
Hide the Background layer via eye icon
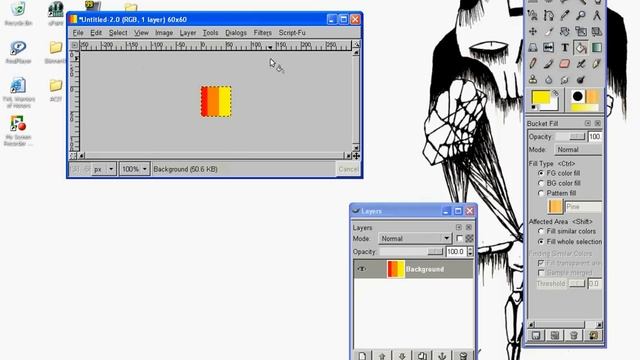tap(362, 269)
